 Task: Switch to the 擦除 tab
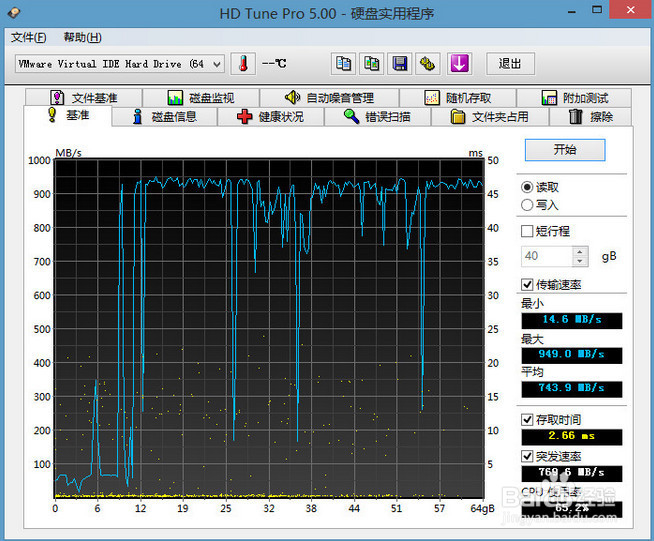[591, 116]
